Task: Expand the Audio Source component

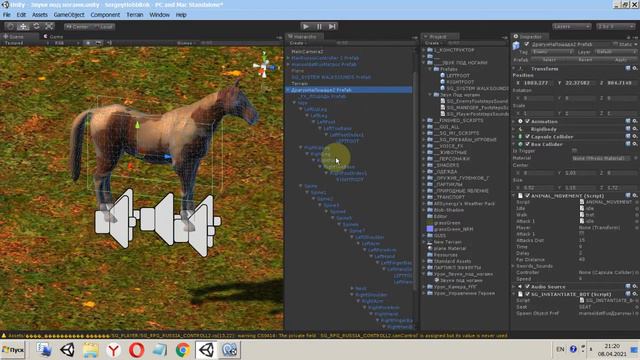Action: [x=514, y=287]
